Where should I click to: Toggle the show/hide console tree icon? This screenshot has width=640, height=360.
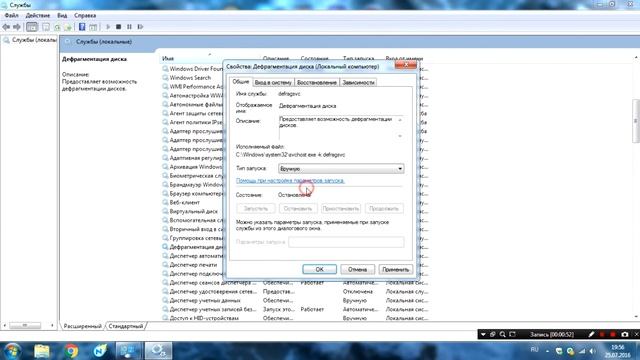32,27
